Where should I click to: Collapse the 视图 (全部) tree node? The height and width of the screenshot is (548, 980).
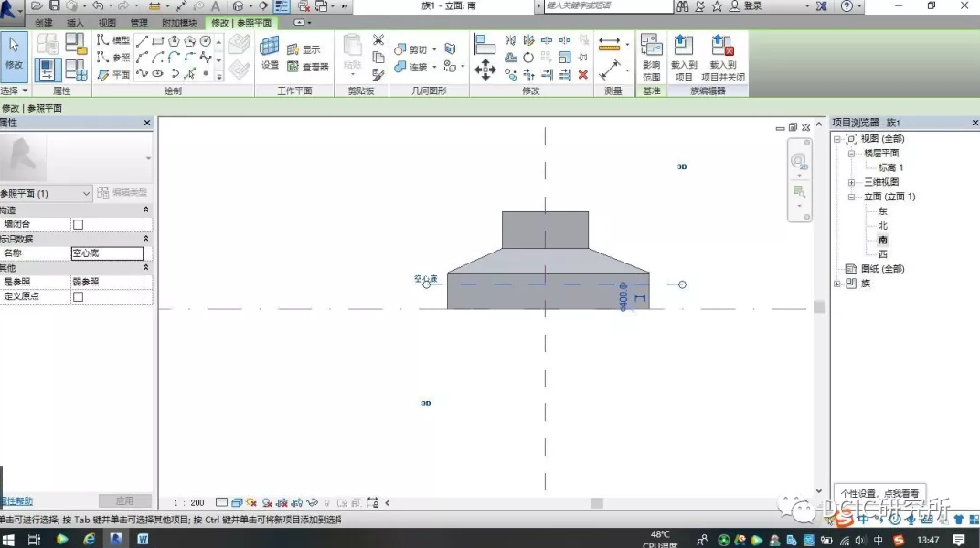click(x=836, y=139)
